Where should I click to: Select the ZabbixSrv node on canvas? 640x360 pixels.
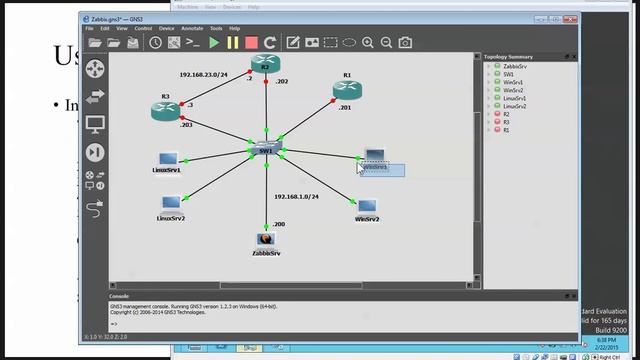[266, 240]
